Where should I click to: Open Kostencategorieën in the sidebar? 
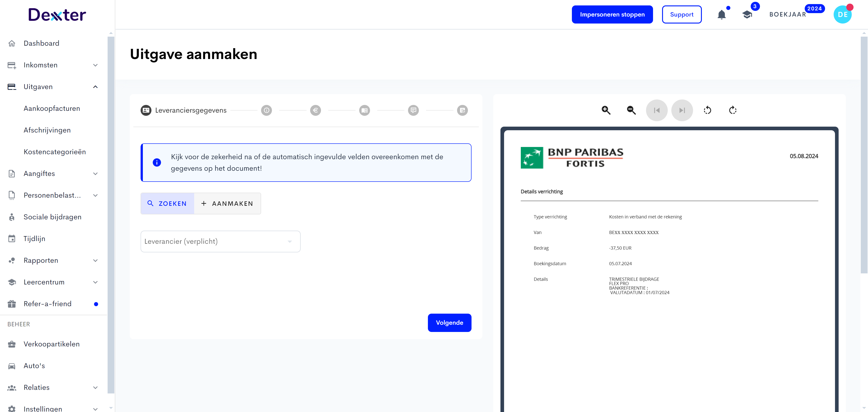click(54, 152)
